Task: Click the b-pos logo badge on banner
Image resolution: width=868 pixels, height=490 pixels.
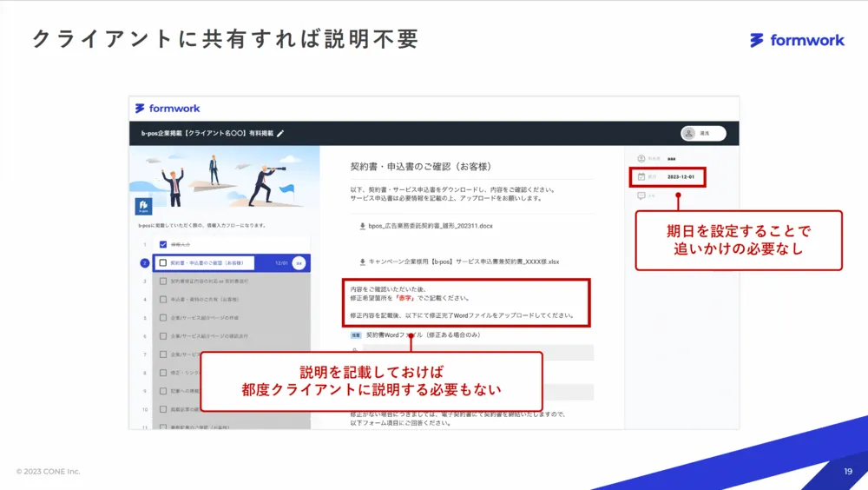Action: click(143, 206)
